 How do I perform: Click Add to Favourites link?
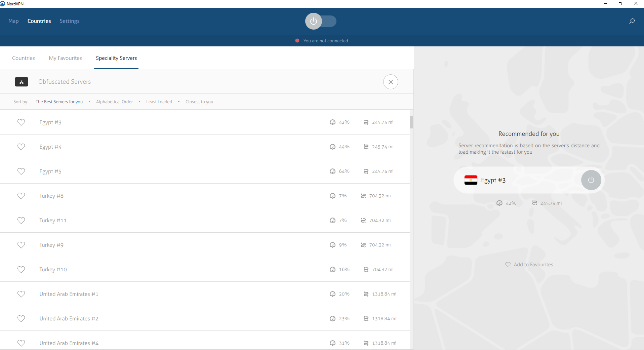(x=529, y=265)
